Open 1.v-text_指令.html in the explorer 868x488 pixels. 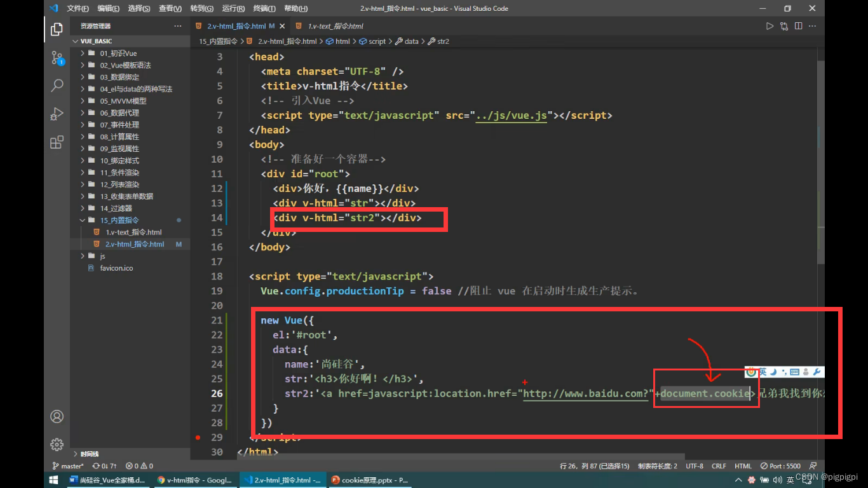pos(133,232)
